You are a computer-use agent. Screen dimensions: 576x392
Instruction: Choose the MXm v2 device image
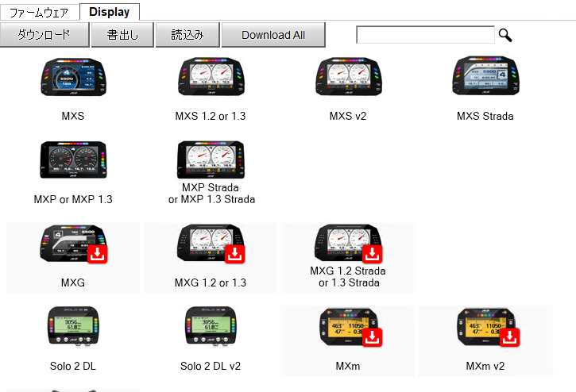pos(485,327)
